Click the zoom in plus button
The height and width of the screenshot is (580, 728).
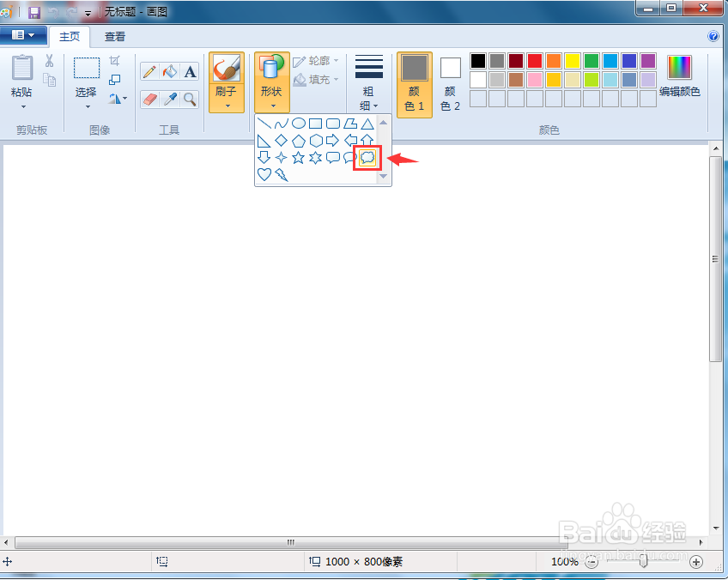(696, 562)
